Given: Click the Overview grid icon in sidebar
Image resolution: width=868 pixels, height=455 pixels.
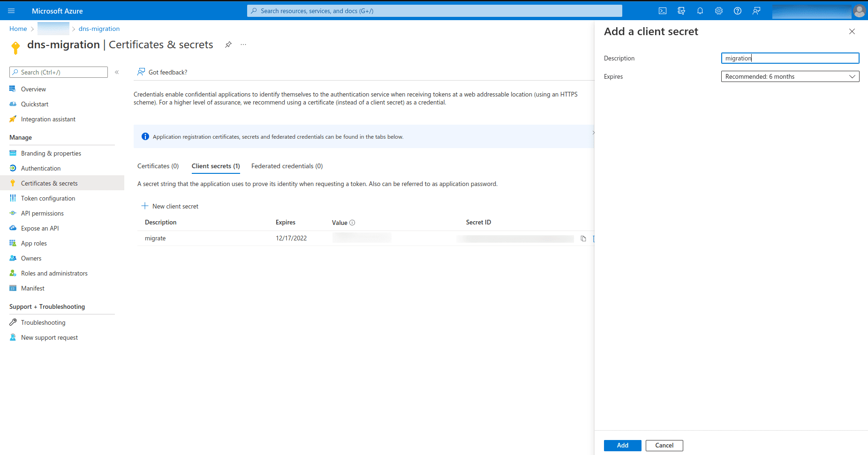Looking at the screenshot, I should point(13,89).
